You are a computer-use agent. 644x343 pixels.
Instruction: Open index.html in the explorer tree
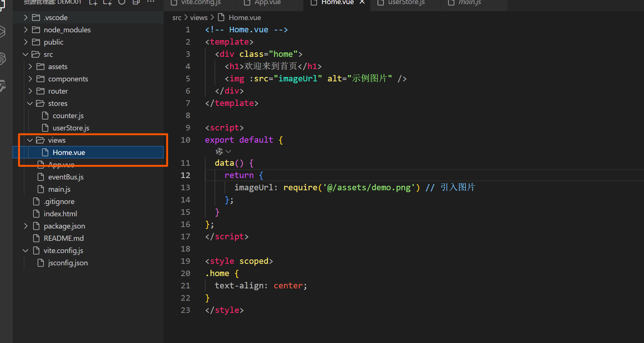pos(61,214)
